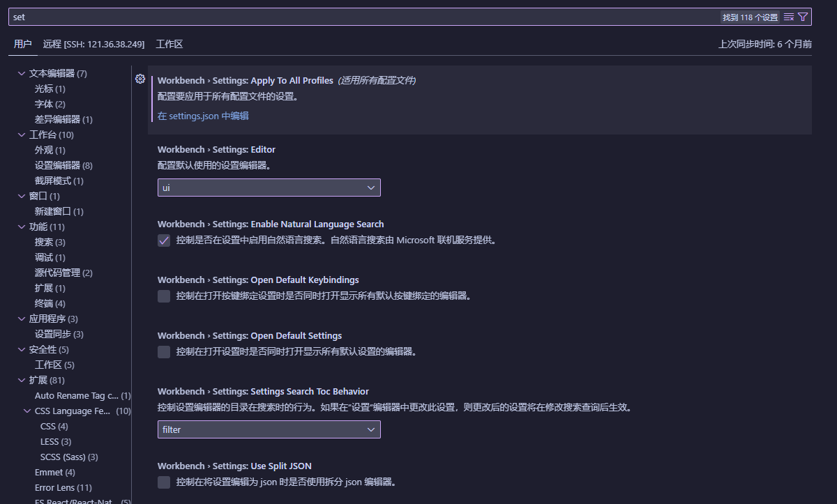The height and width of the screenshot is (504, 837).
Task: Open the Settings Editor 'ui' dropdown
Action: pos(269,188)
